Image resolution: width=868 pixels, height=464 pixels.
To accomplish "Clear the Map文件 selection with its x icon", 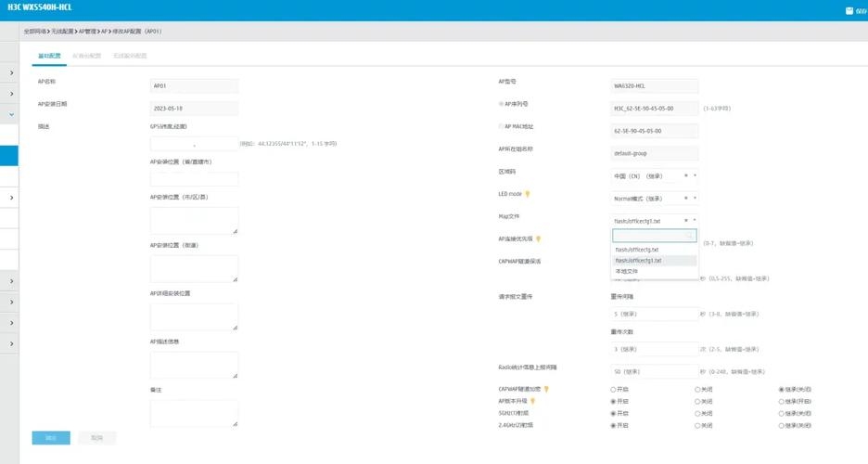I will 686,220.
